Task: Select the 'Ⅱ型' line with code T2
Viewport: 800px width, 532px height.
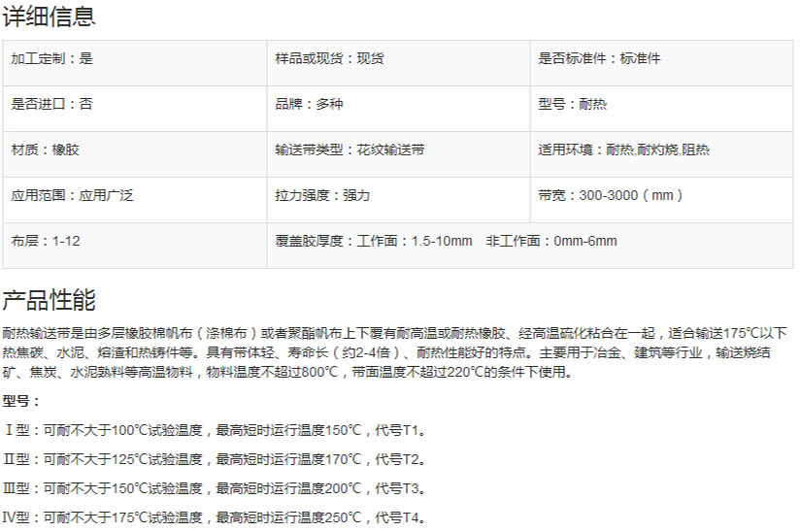Action: click(215, 459)
